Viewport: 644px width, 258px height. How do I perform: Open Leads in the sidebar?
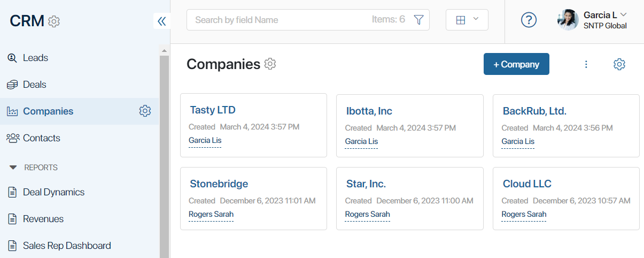click(x=35, y=58)
